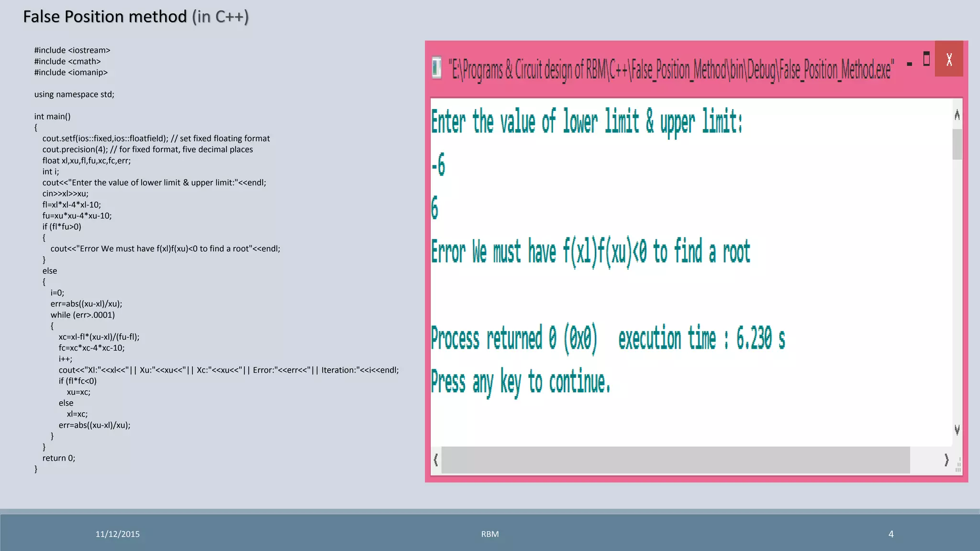The height and width of the screenshot is (551, 980).
Task: Click the 'fu=xu*xu-4*xu-10;' code line
Action: (77, 215)
